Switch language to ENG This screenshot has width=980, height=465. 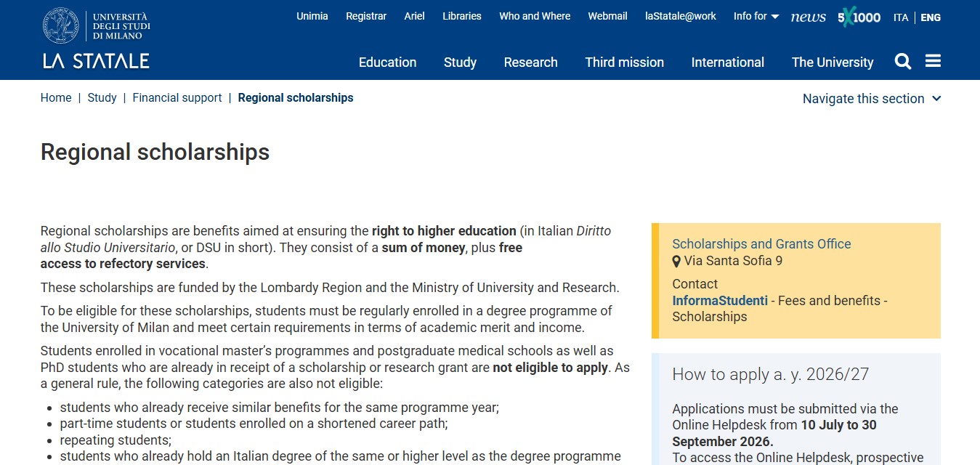pos(931,17)
